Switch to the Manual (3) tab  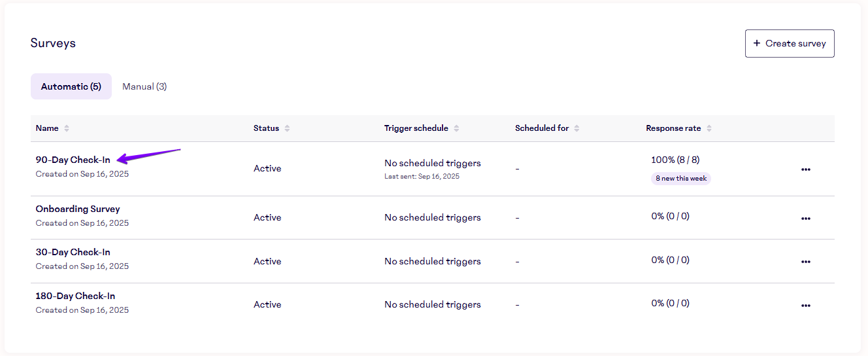click(144, 86)
